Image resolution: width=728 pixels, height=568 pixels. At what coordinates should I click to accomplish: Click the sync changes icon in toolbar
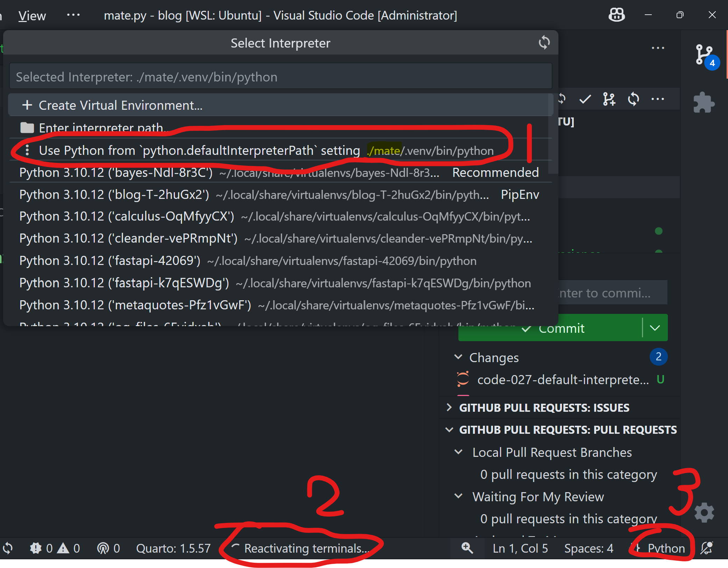[x=633, y=99]
